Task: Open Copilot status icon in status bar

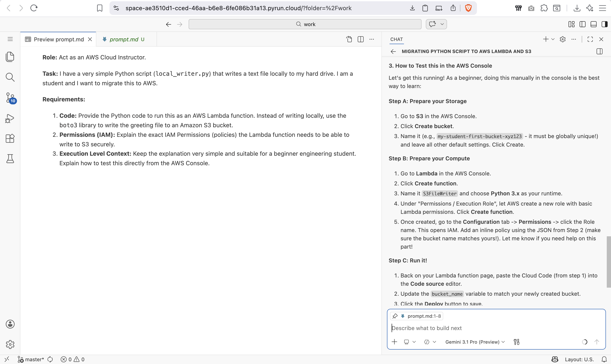Action: [x=555, y=359]
